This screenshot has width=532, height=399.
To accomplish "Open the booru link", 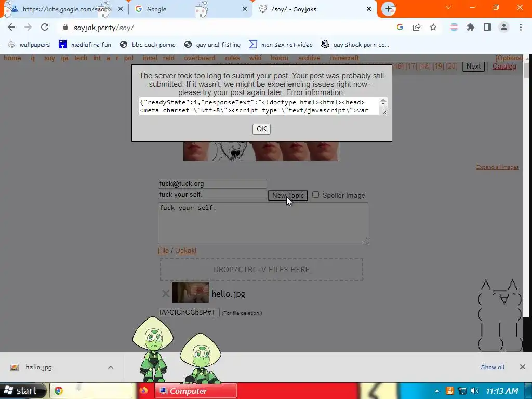I will coord(279,58).
